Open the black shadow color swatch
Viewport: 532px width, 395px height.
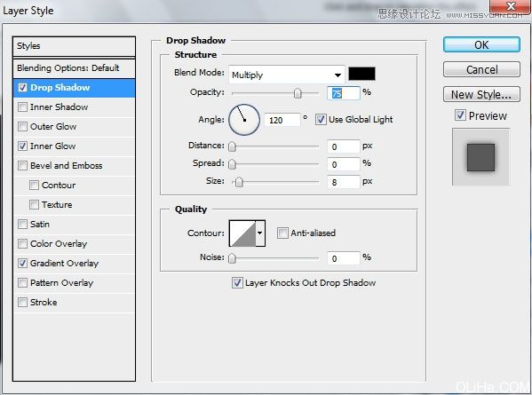(361, 74)
